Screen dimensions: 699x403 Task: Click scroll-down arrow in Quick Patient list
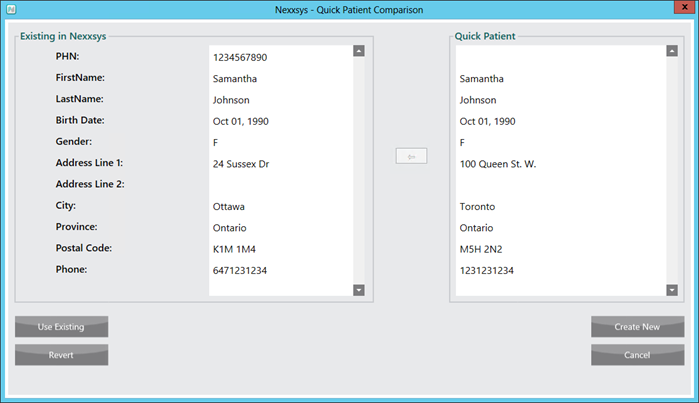pos(672,290)
